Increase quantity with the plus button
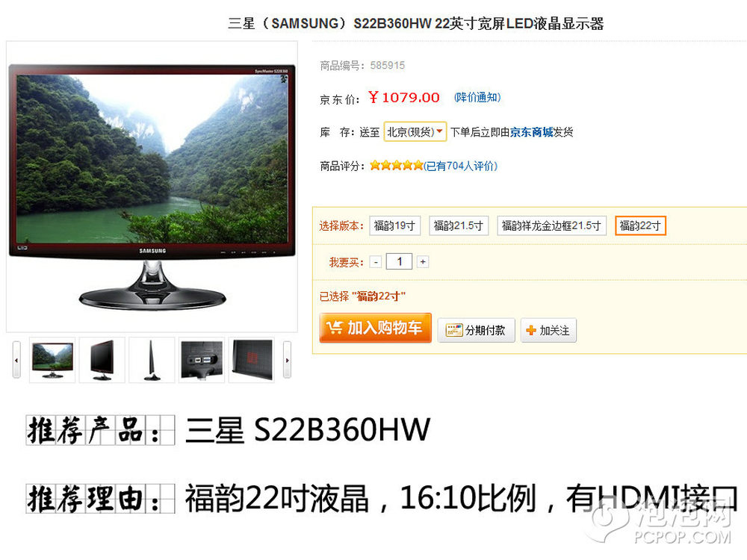This screenshot has height=560, width=747. point(423,262)
